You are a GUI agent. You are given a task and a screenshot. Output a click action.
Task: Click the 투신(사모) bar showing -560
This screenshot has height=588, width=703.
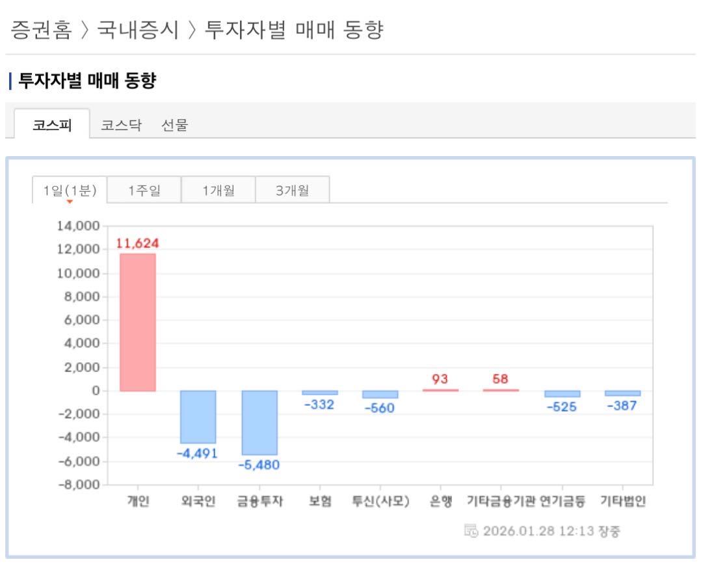point(380,394)
